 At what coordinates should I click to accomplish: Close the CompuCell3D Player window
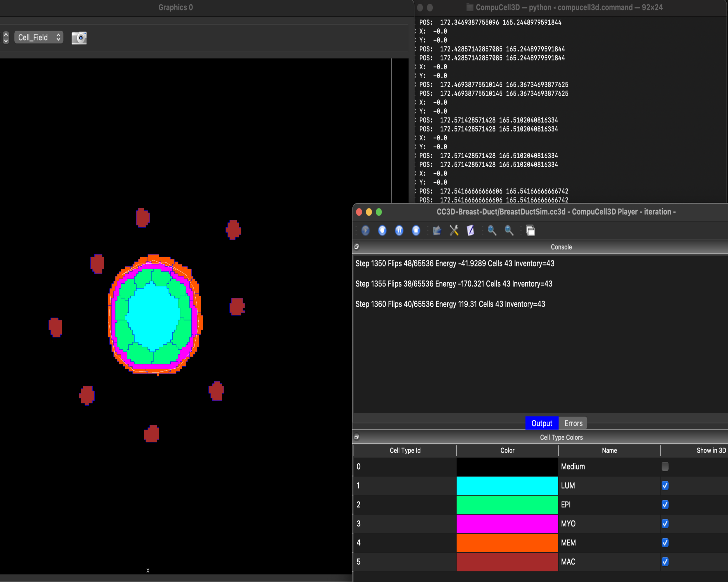coord(359,212)
